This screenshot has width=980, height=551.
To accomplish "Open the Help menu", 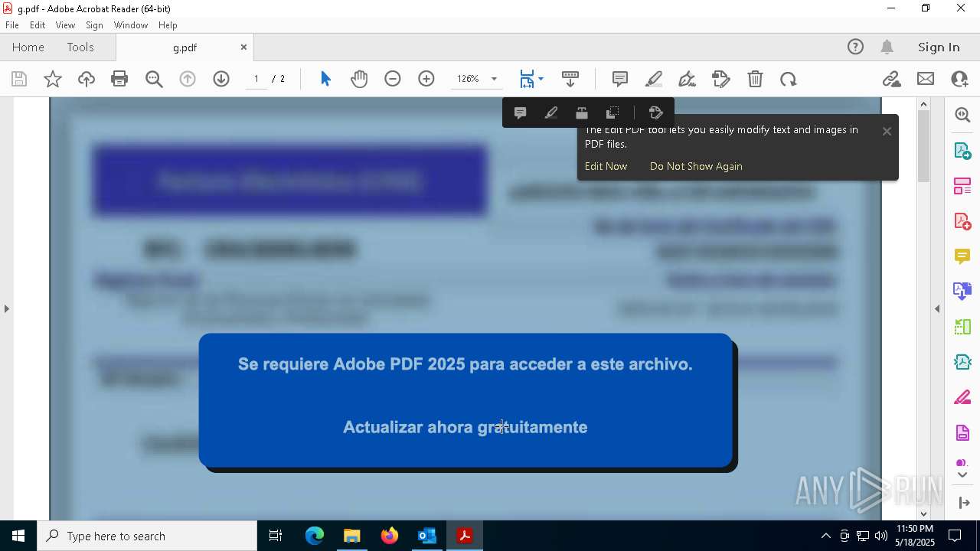I will 168,25.
